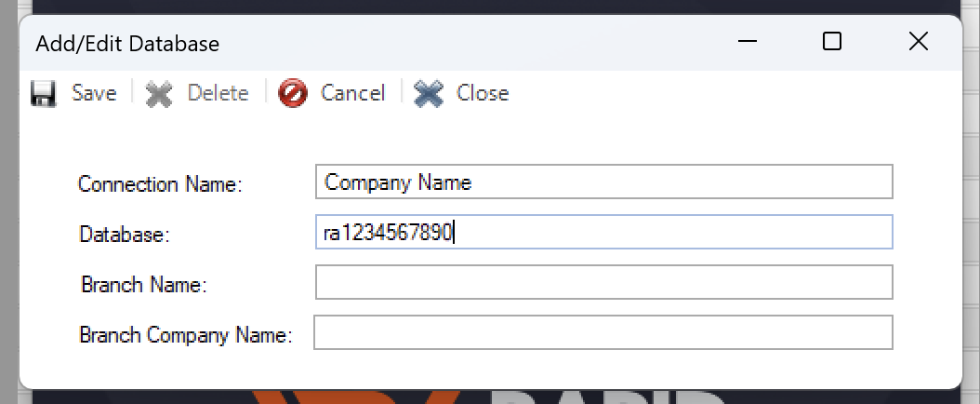
Task: Click the Branch Company Name label
Action: [186, 335]
